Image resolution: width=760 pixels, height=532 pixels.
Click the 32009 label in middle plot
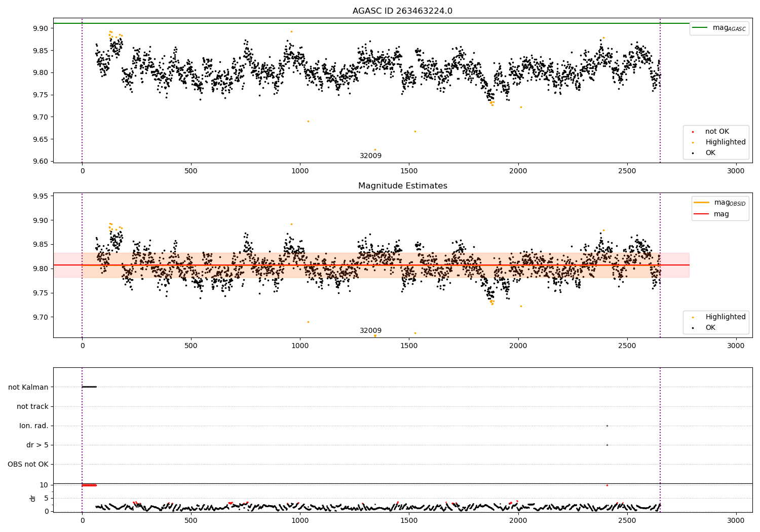point(371,331)
